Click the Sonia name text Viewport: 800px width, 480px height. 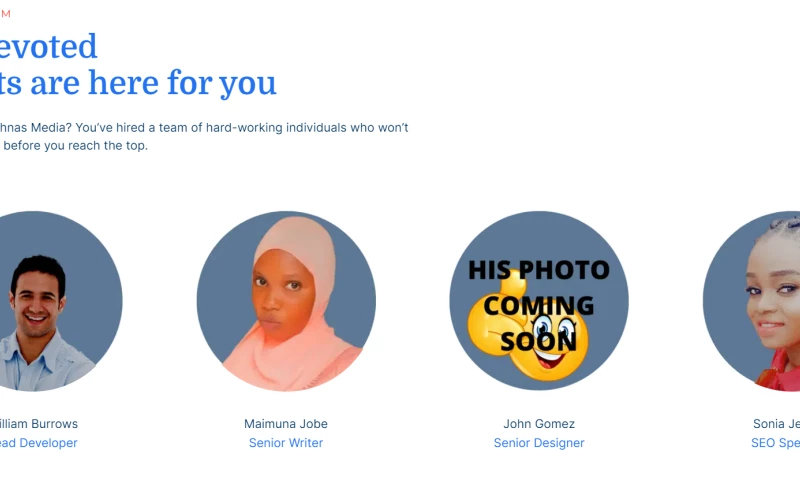(776, 424)
